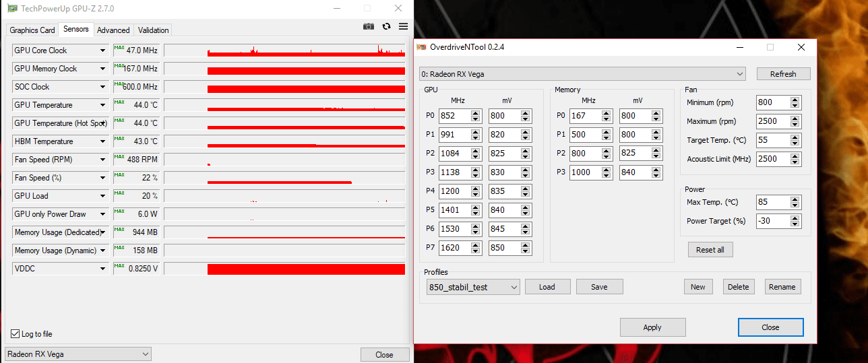Open the GPU Temperature sensor dropdown

tap(102, 105)
